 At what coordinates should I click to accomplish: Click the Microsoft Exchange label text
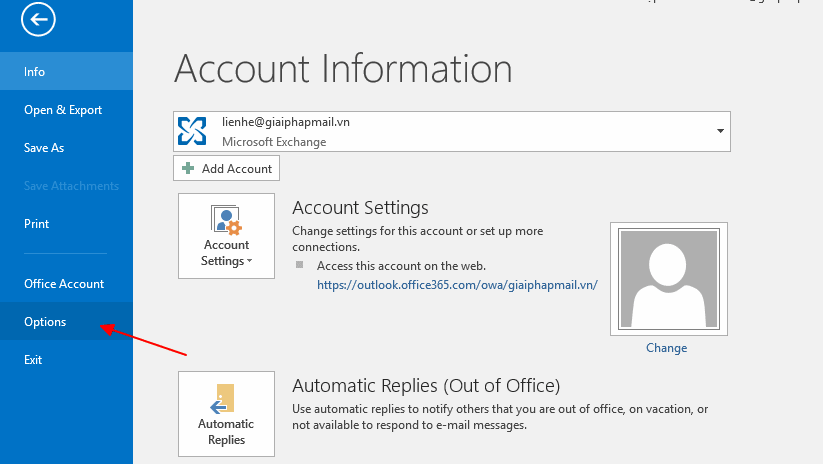point(274,142)
